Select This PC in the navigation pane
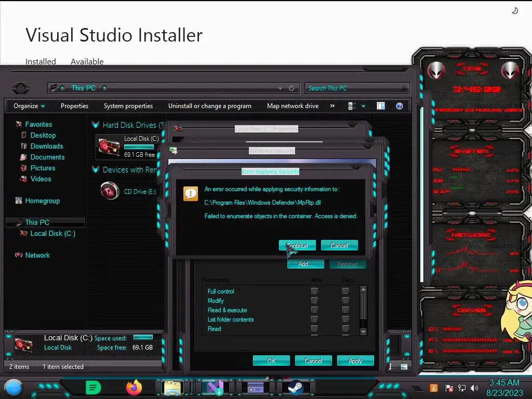This screenshot has width=532, height=399. tap(37, 222)
